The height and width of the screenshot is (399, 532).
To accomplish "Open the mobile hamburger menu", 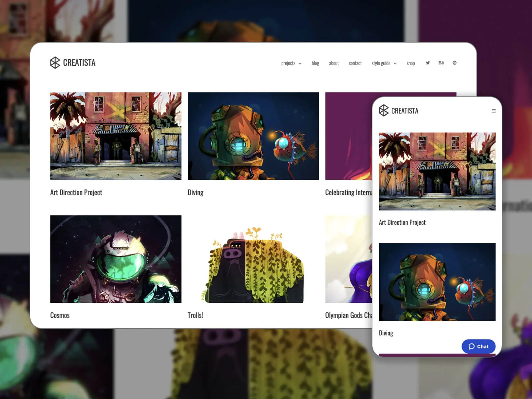I will 494,111.
